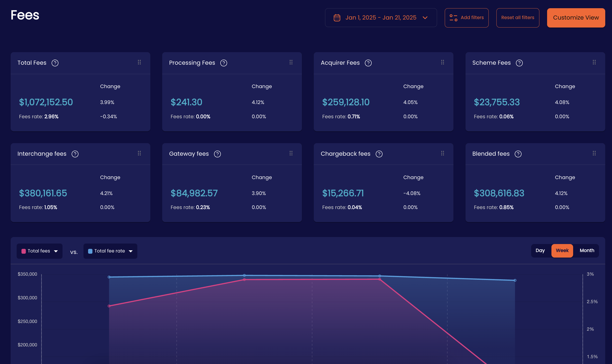
Task: Open the Jan 1 - Jan 21, 2025 date range dropdown
Action: coord(381,18)
